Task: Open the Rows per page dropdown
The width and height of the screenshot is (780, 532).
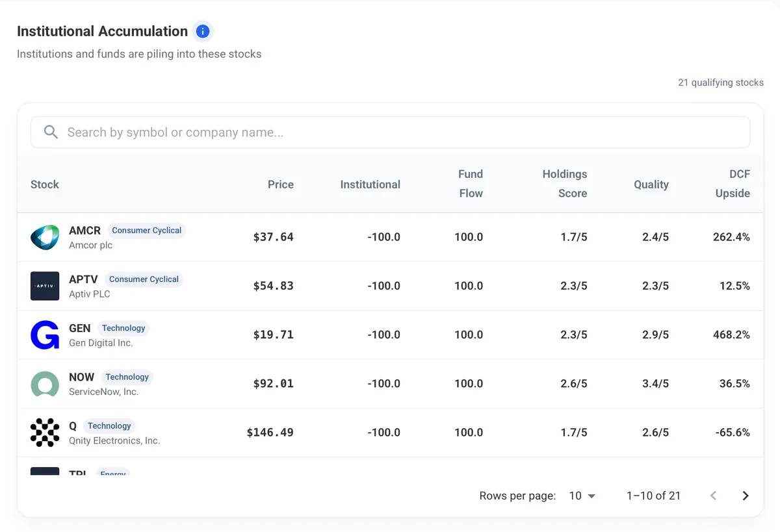Action: click(x=582, y=496)
